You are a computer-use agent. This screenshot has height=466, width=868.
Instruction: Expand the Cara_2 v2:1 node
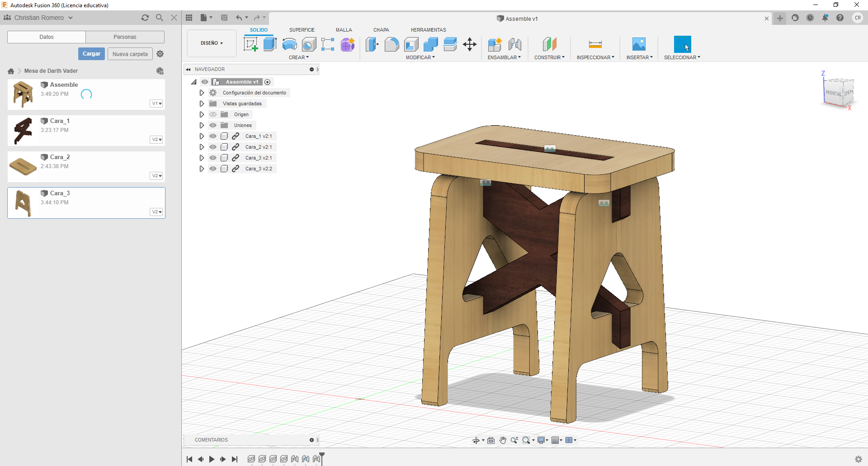click(x=202, y=147)
